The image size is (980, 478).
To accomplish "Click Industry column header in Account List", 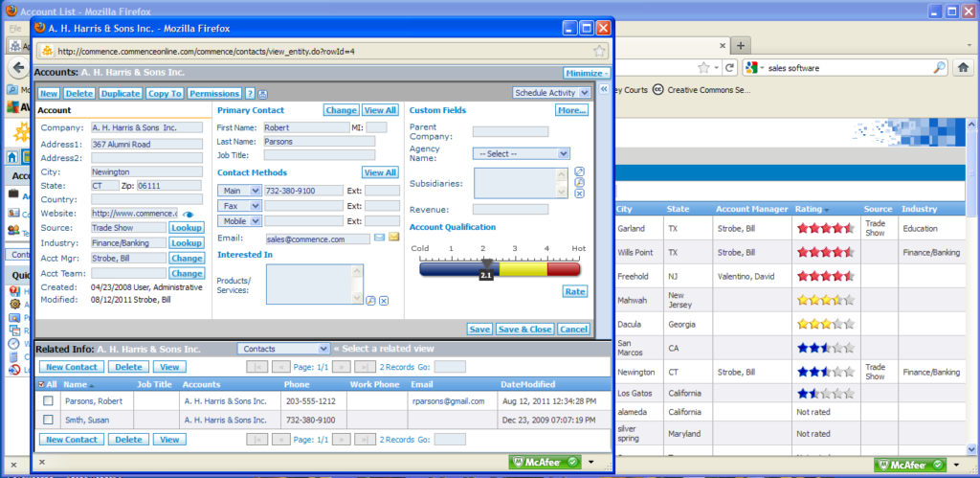I will coord(919,209).
